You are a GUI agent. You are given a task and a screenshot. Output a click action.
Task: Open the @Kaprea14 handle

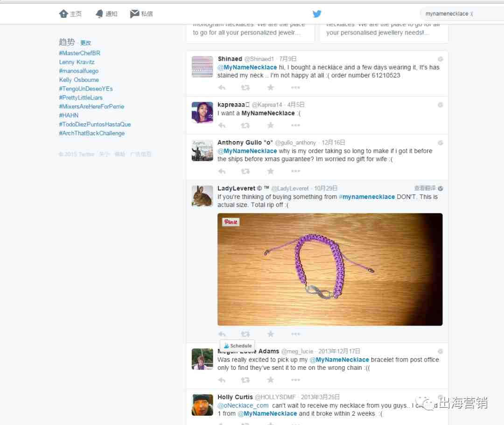tap(267, 105)
